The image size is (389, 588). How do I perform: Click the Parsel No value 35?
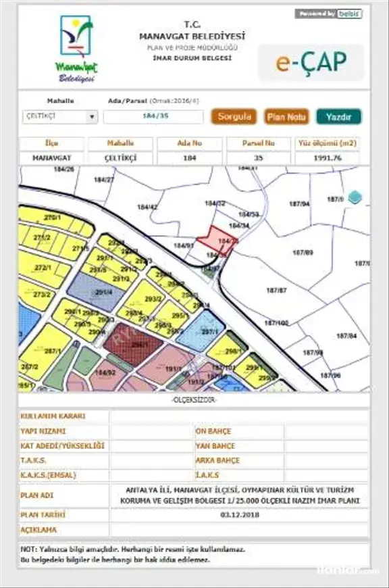tap(259, 158)
